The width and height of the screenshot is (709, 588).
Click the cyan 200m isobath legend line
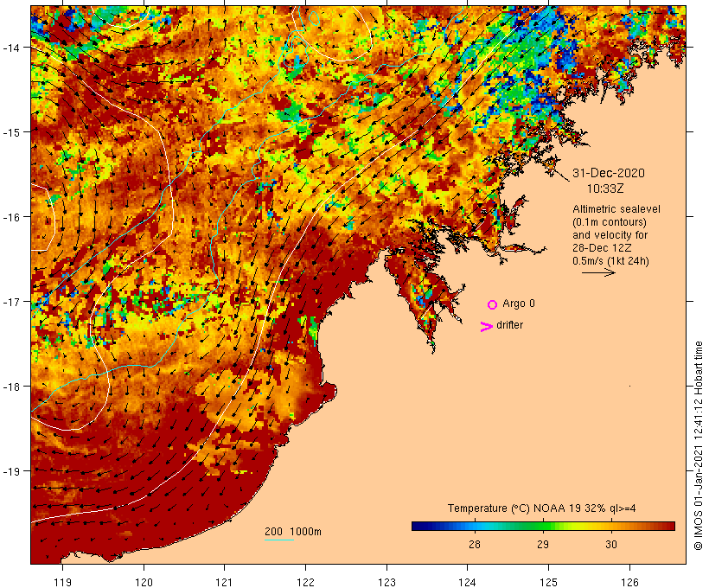coord(279,540)
